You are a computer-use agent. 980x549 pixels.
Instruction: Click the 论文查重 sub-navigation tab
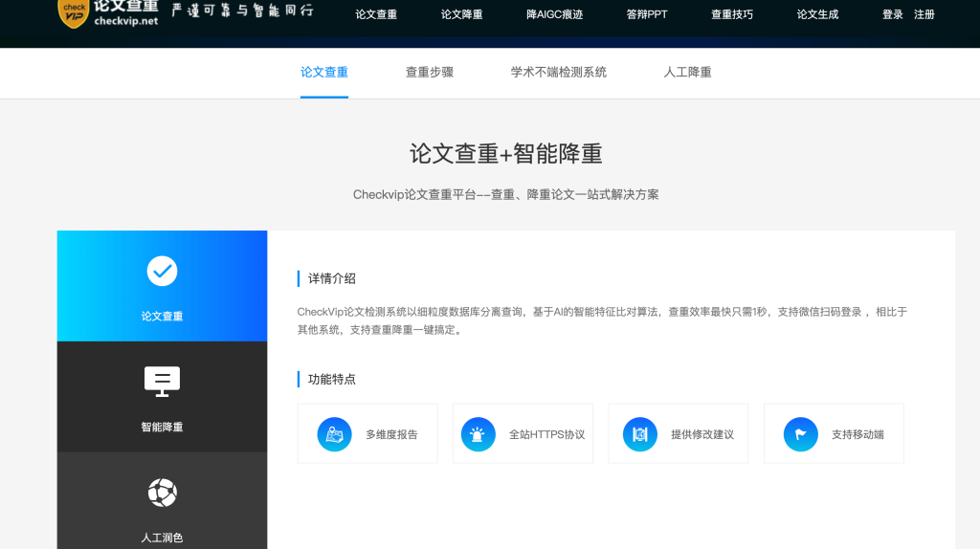point(324,73)
